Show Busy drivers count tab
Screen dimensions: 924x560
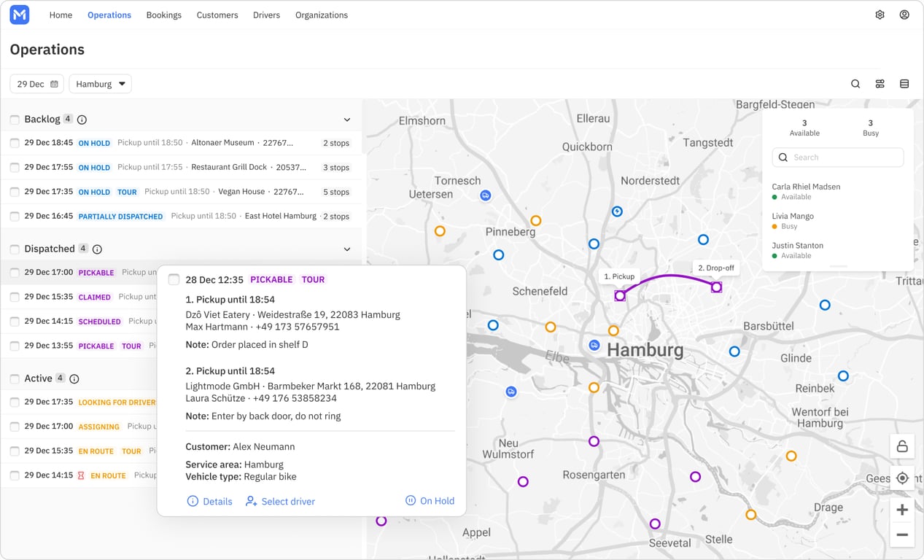pos(871,128)
